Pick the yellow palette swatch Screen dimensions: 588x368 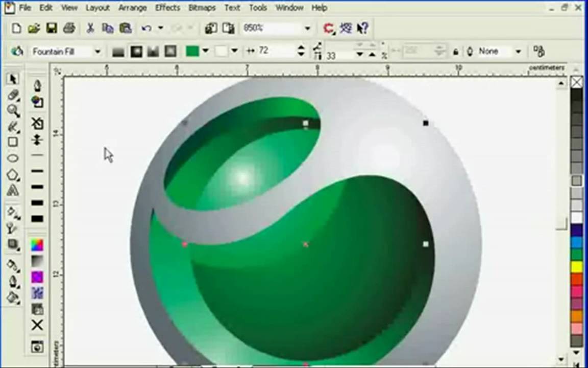577,267
